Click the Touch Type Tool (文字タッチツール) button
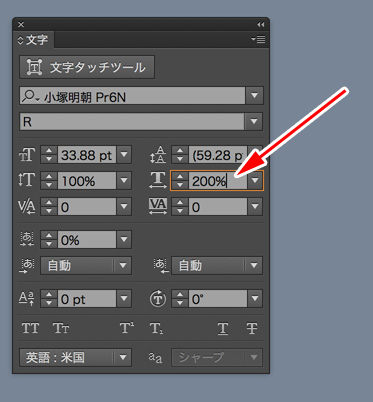 click(x=87, y=67)
